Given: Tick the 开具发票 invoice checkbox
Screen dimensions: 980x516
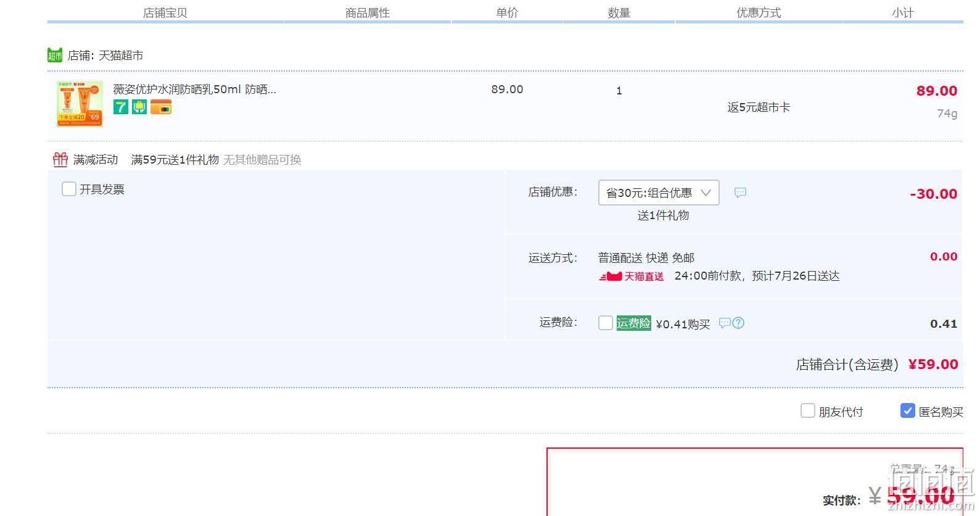Looking at the screenshot, I should tap(68, 189).
